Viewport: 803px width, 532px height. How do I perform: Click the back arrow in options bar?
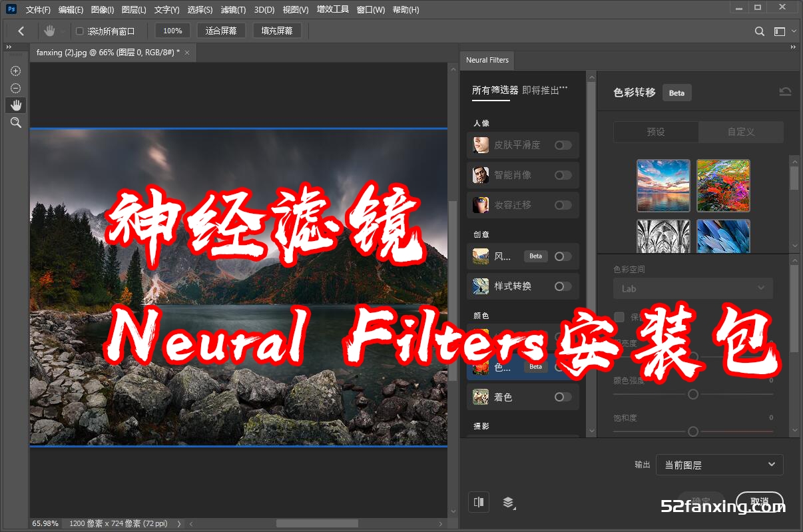[x=21, y=31]
